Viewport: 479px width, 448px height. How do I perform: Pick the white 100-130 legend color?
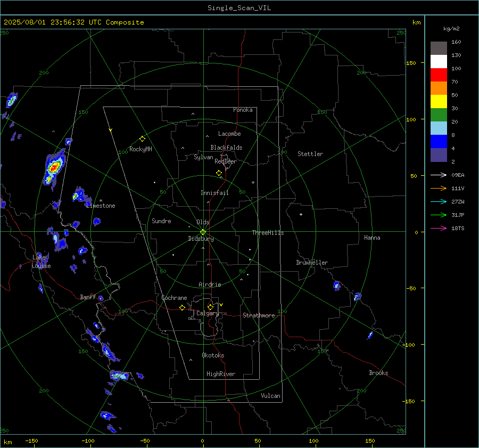pyautogui.click(x=439, y=62)
